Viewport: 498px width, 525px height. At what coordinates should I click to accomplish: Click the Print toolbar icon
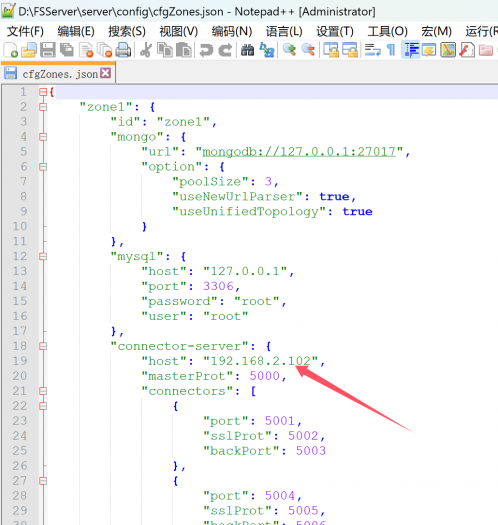123,50
